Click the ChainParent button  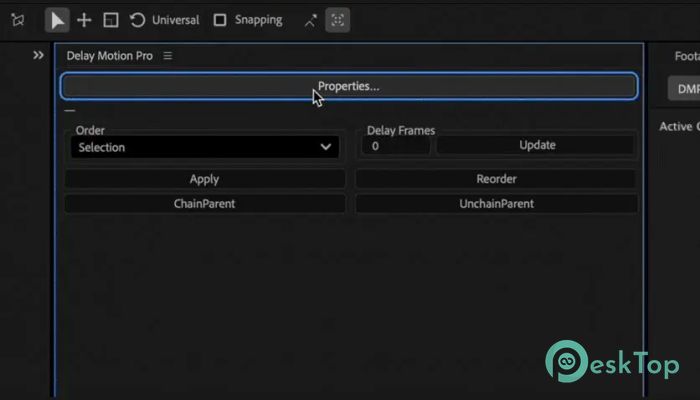click(205, 204)
